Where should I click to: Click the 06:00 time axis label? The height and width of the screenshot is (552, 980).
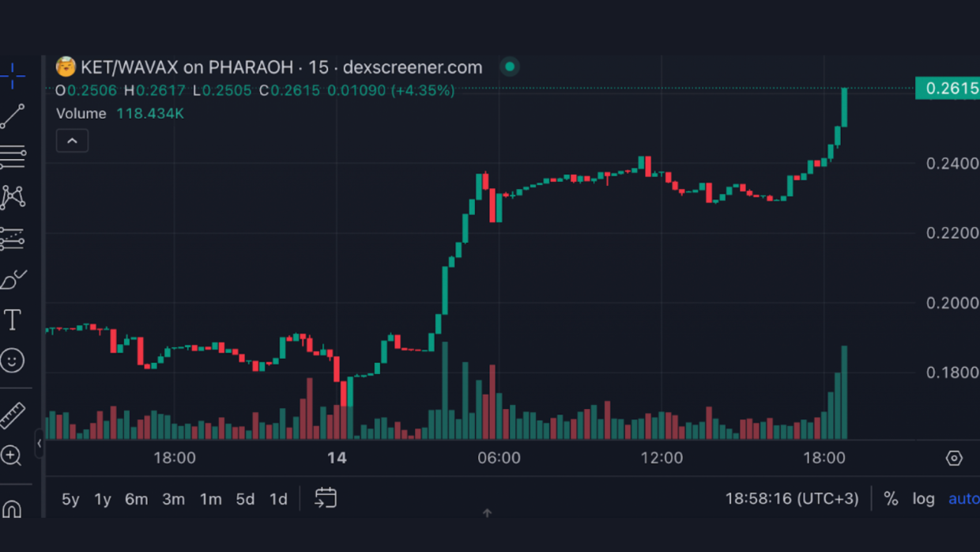499,458
